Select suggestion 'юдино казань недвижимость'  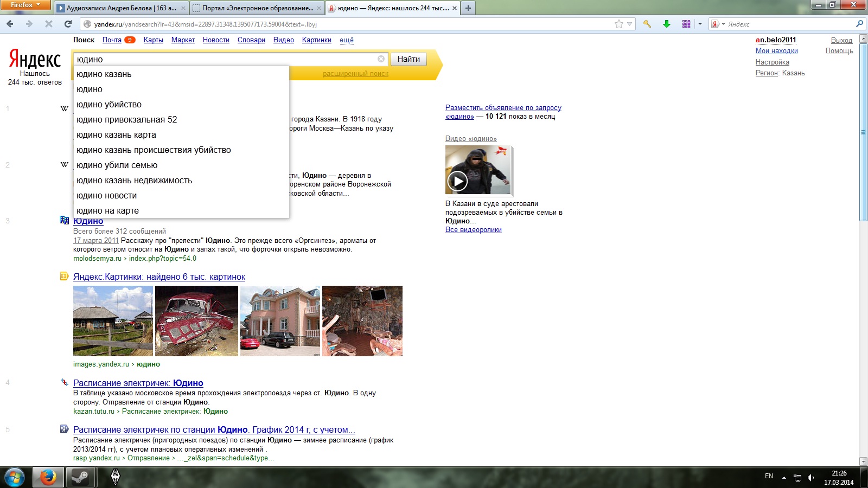click(x=181, y=181)
